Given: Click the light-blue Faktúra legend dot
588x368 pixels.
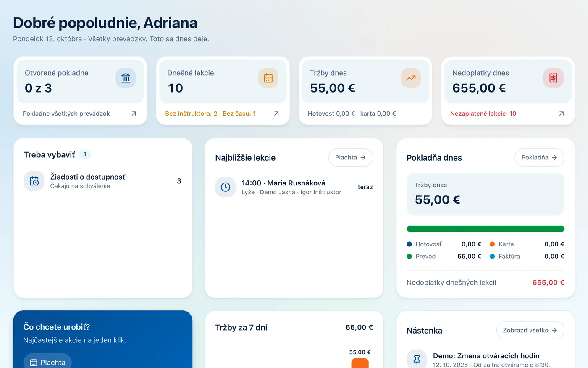Looking at the screenshot, I should 492,256.
